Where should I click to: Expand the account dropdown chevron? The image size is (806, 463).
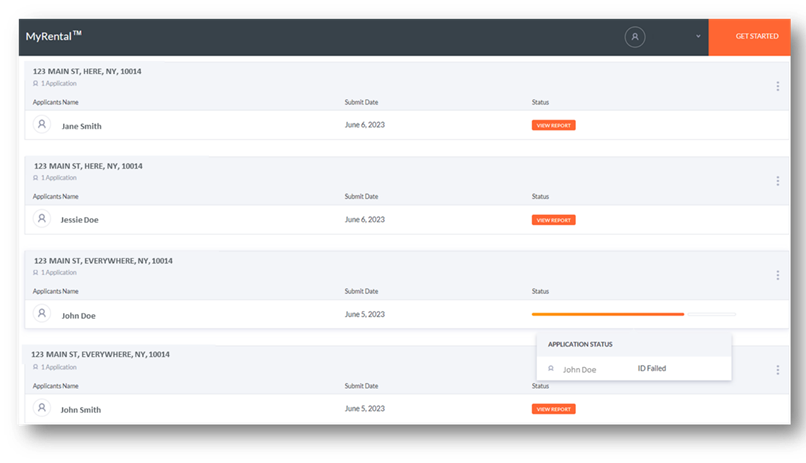tap(698, 36)
